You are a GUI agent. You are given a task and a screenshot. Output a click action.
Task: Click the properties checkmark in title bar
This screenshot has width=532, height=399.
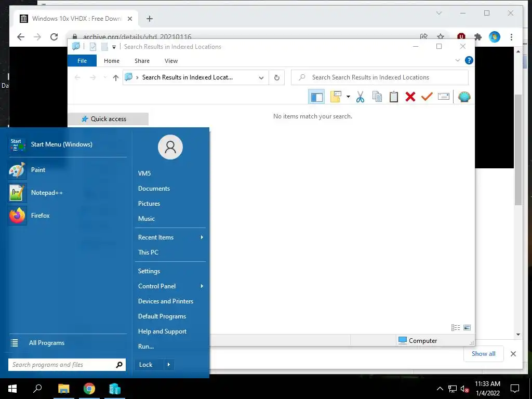tap(93, 47)
